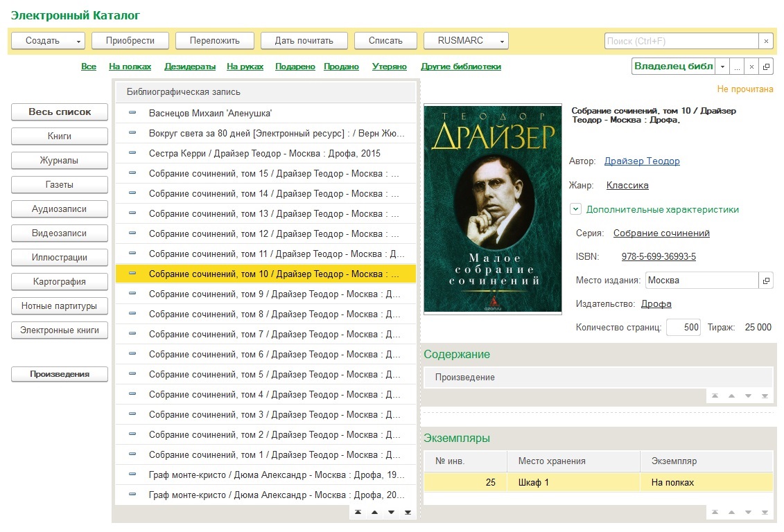Click the row icon for Васнецов Михаил 'Аленушка'
The height and width of the screenshot is (532, 784).
coord(132,113)
